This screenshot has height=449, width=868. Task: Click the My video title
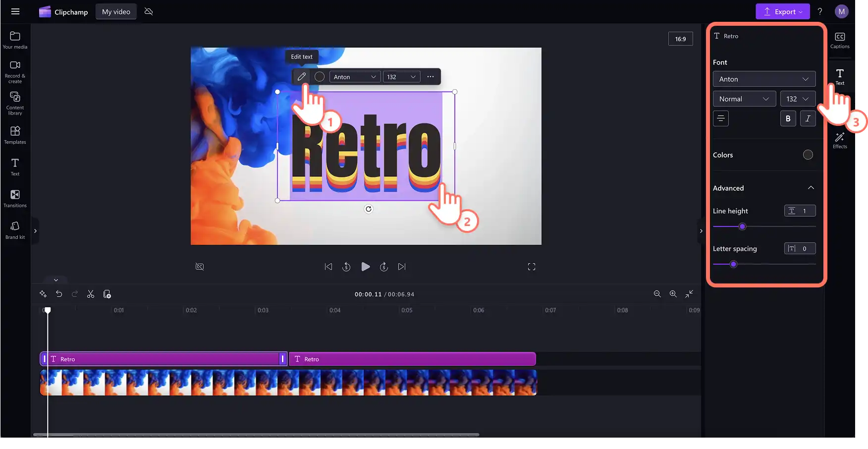pos(116,11)
